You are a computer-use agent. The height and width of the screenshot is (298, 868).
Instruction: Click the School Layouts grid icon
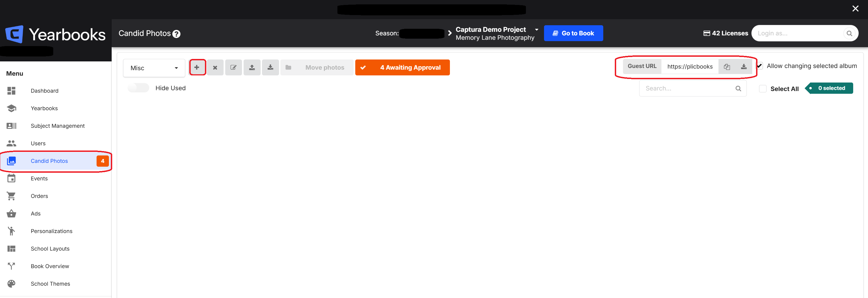[x=11, y=248]
